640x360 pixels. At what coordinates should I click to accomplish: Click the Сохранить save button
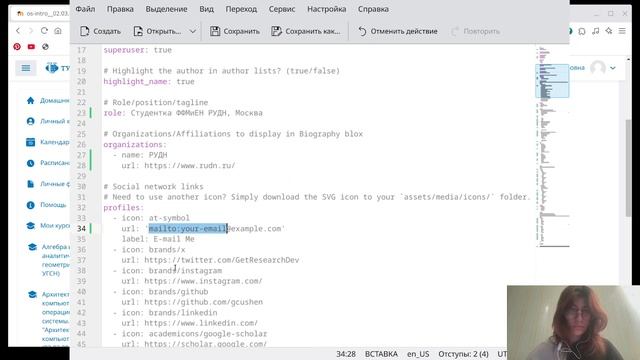click(235, 31)
